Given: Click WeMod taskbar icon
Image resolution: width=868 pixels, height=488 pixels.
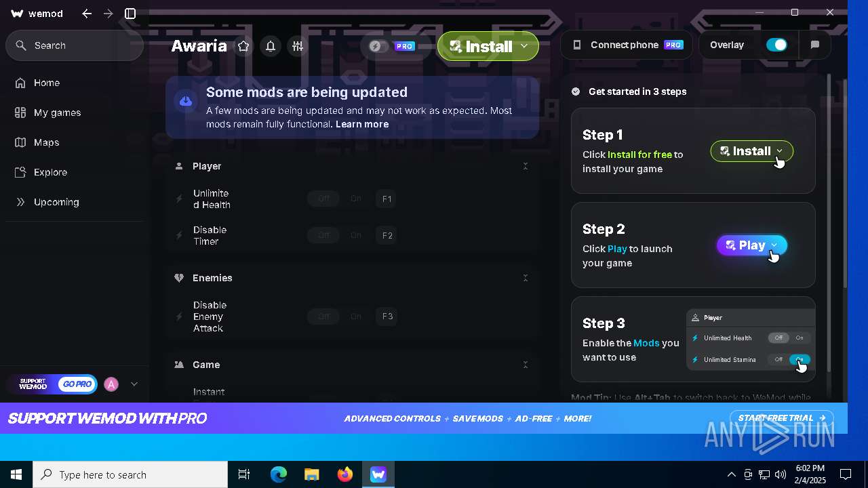Looking at the screenshot, I should pyautogui.click(x=378, y=474).
